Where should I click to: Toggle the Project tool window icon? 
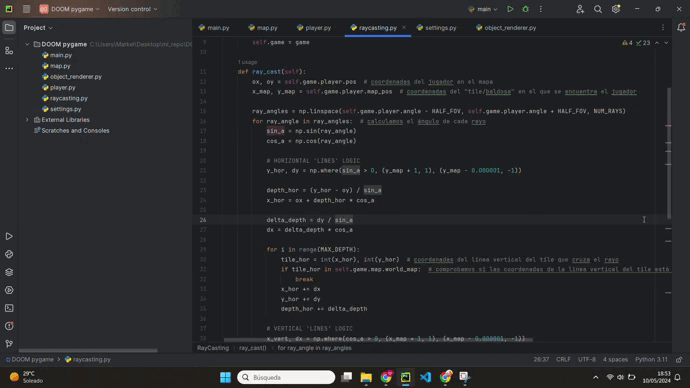[x=9, y=28]
